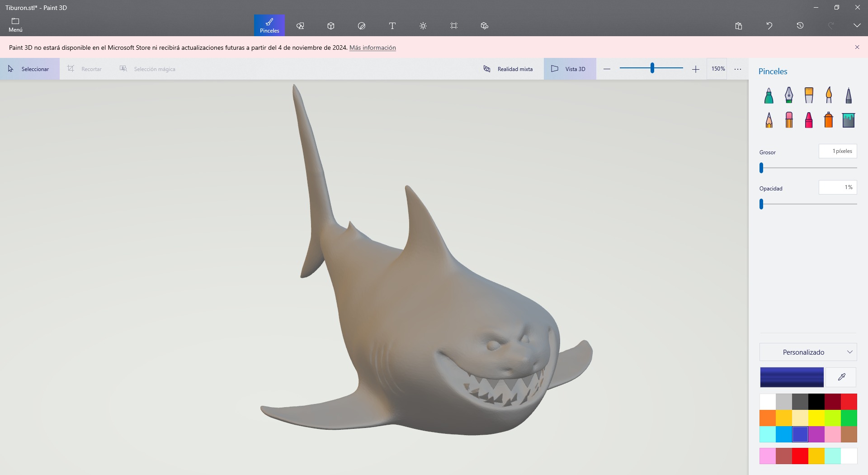Viewport: 868px width, 475px height.
Task: Open the 2D shapes tab
Action: pos(300,26)
